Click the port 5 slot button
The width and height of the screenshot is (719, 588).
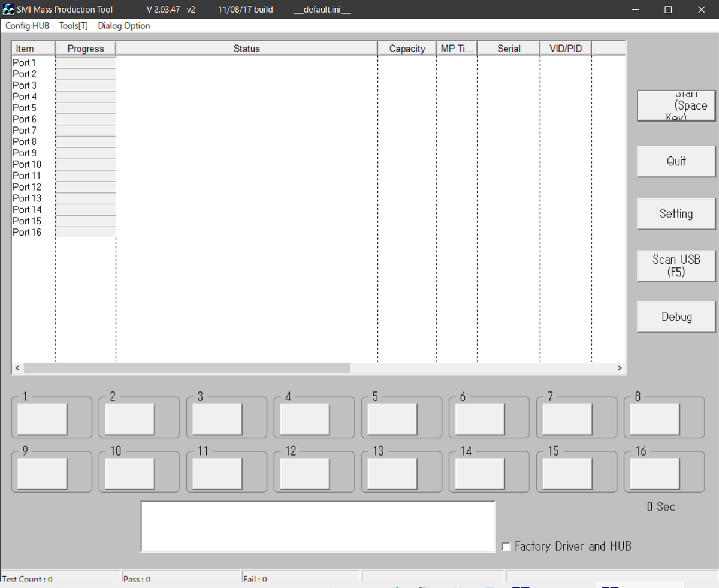(x=392, y=419)
